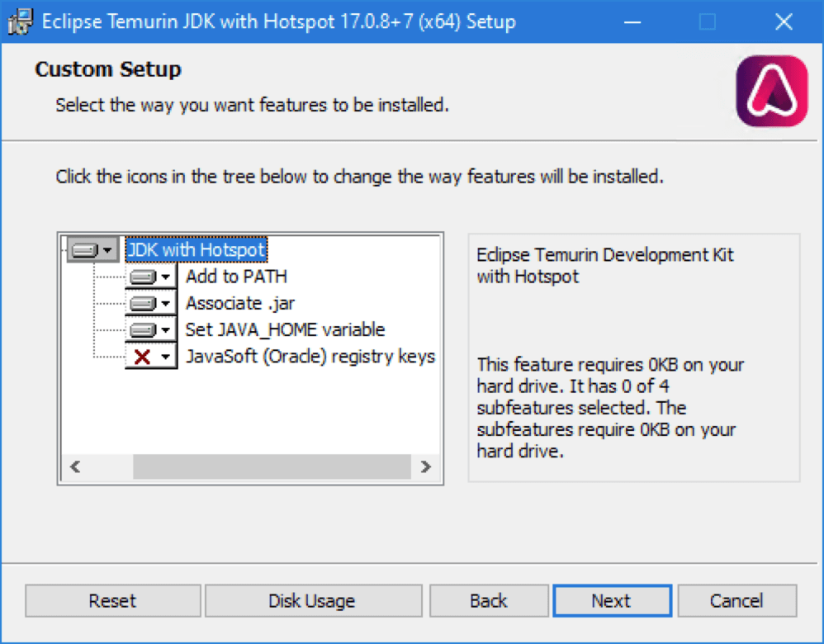Click the scroll-right arrow of the feature tree
Viewport: 824px width, 644px height.
[x=426, y=466]
